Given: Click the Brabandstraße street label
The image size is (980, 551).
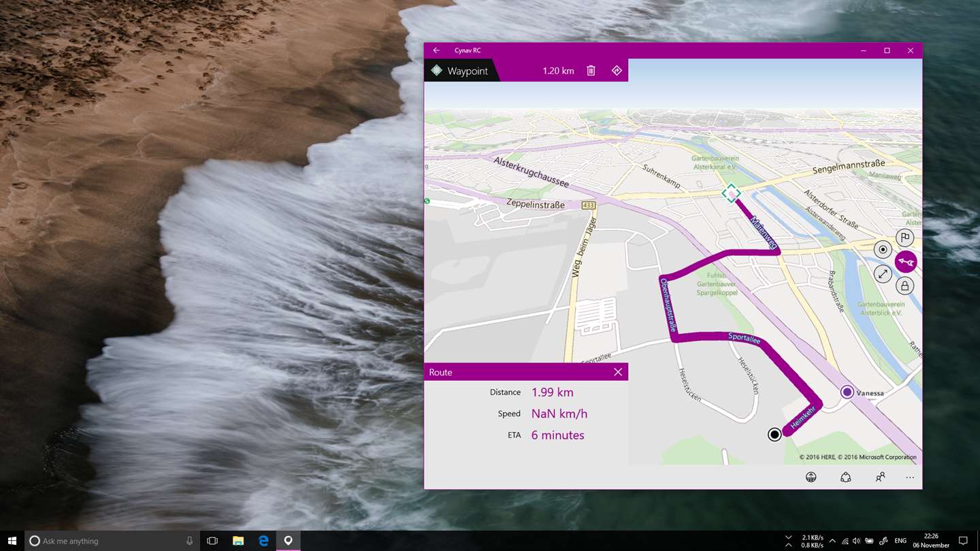Looking at the screenshot, I should [x=836, y=291].
